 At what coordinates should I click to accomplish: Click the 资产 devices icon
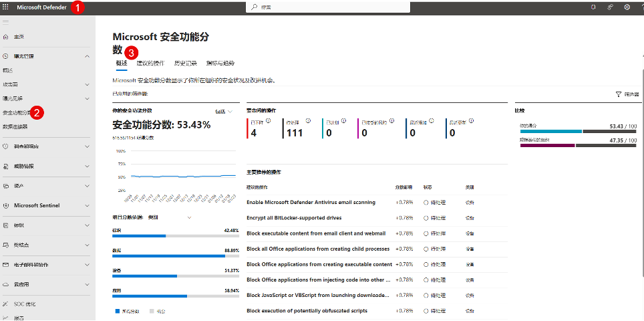6,186
